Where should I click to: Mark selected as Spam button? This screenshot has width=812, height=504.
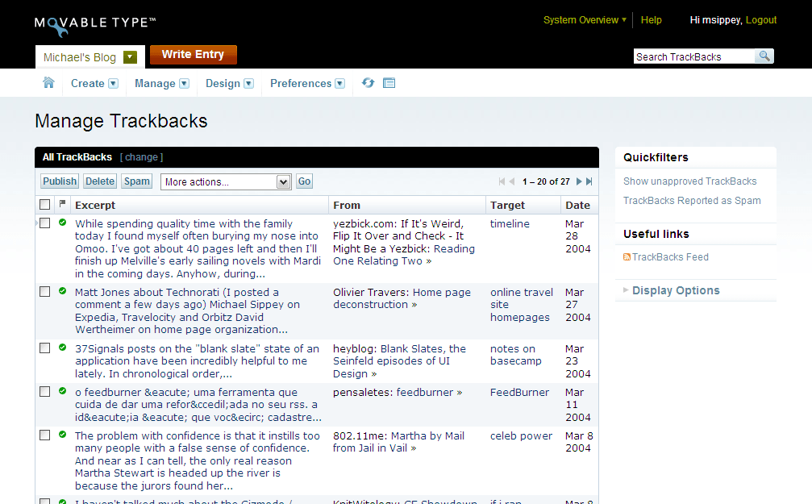point(137,181)
